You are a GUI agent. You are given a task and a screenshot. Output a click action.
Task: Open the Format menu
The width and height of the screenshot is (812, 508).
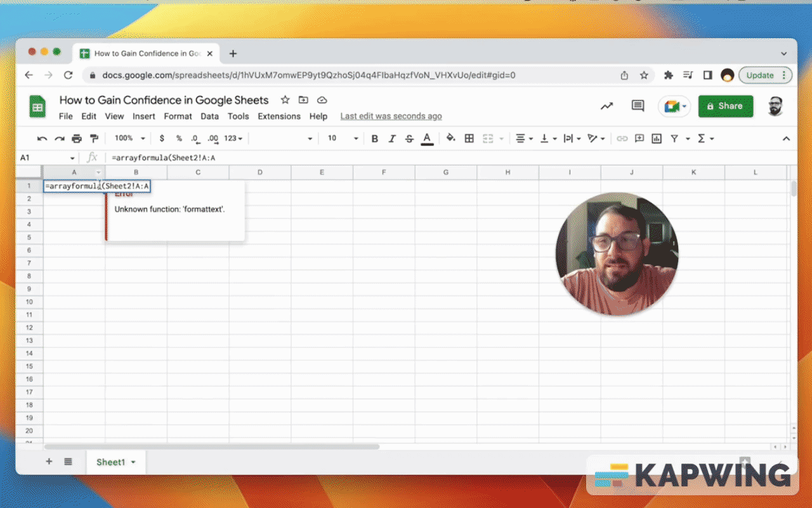[x=178, y=116]
